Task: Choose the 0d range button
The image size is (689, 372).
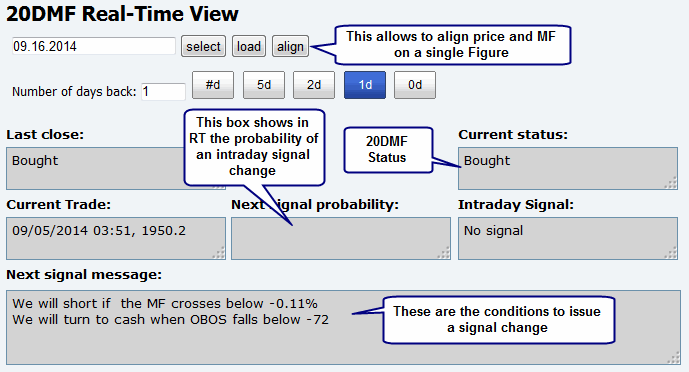Action: pyautogui.click(x=415, y=85)
